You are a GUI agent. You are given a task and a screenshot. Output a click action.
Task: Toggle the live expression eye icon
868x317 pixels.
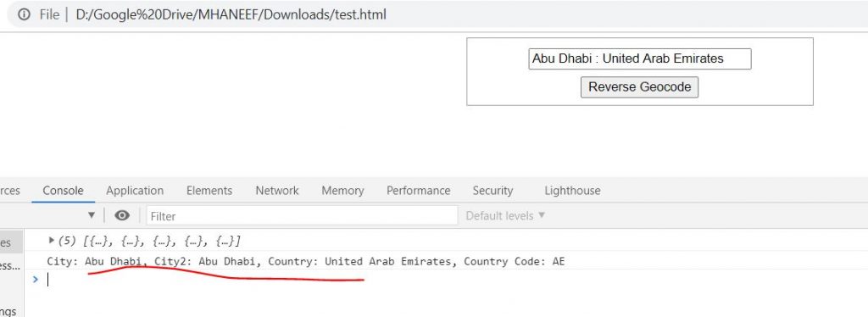click(122, 215)
